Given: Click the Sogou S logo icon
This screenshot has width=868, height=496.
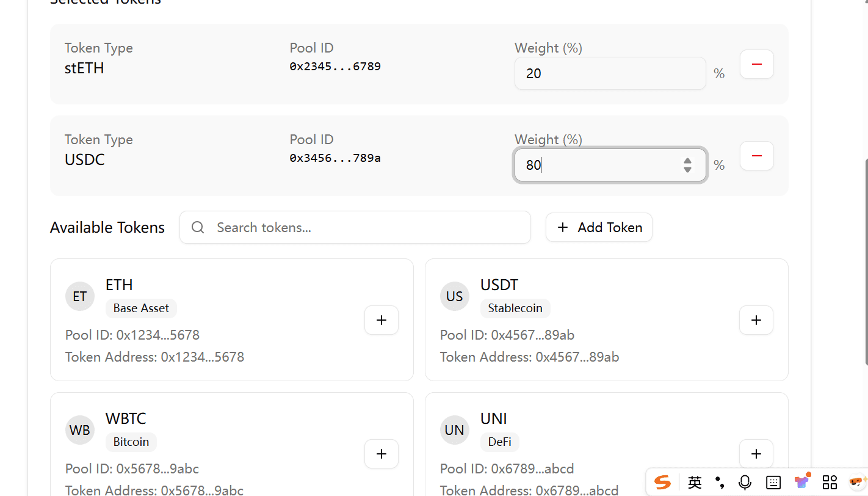Looking at the screenshot, I should click(x=662, y=483).
